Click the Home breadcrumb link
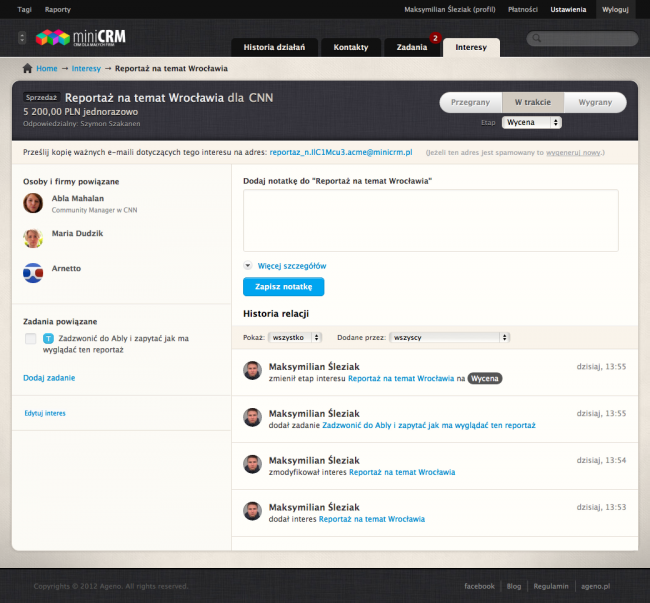The height and width of the screenshot is (603, 650). pos(47,68)
